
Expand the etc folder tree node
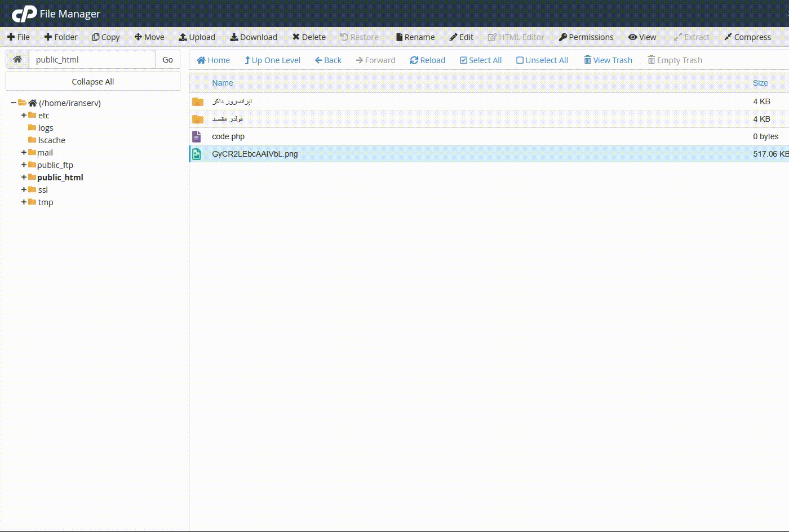pos(24,116)
